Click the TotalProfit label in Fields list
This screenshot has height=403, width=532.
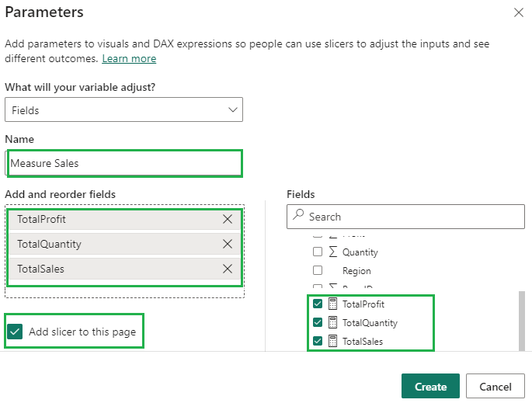(363, 304)
